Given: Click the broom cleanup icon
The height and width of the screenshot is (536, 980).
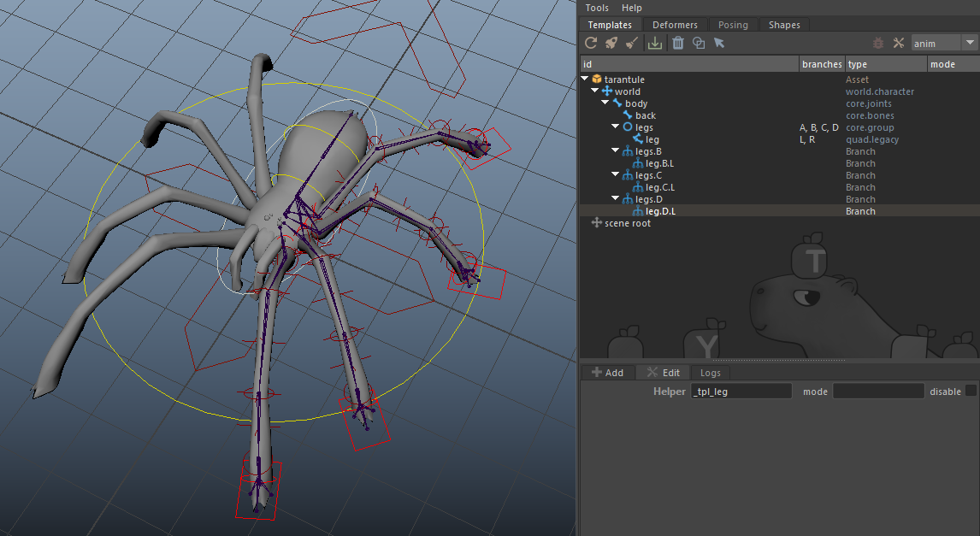Looking at the screenshot, I should click(631, 43).
